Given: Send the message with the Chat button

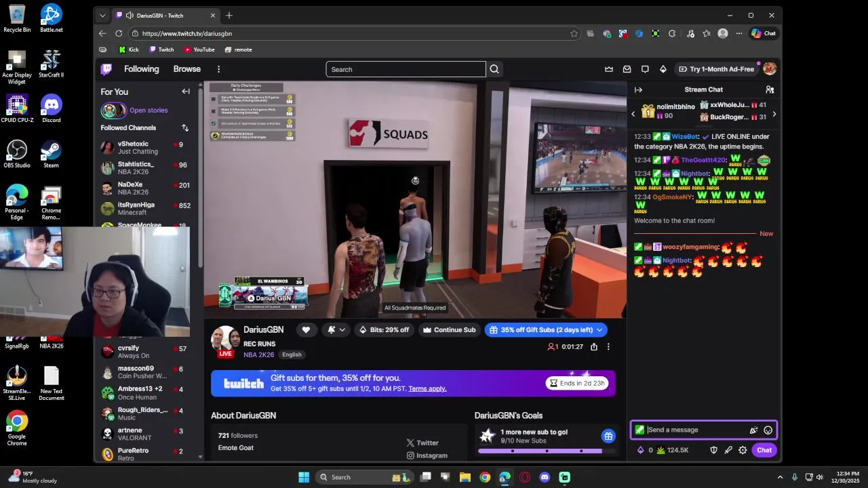Looking at the screenshot, I should pos(764,450).
